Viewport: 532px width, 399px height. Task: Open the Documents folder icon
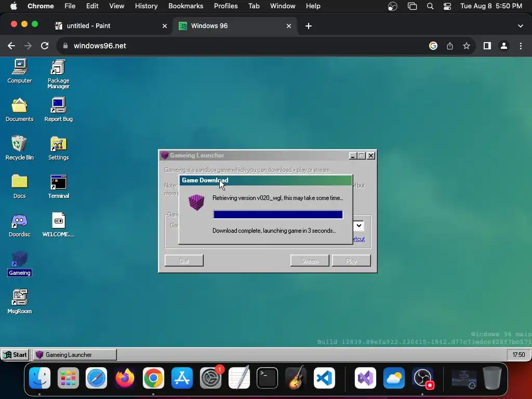point(19,110)
